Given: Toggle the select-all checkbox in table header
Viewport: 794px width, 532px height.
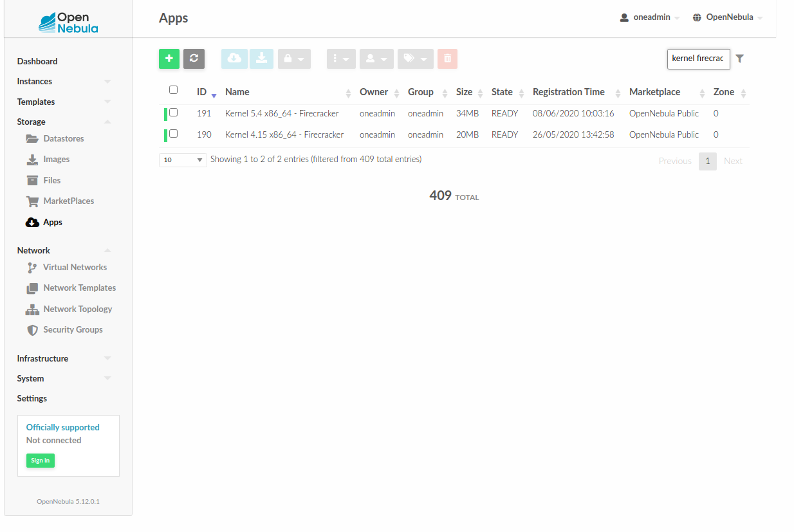Looking at the screenshot, I should point(173,90).
